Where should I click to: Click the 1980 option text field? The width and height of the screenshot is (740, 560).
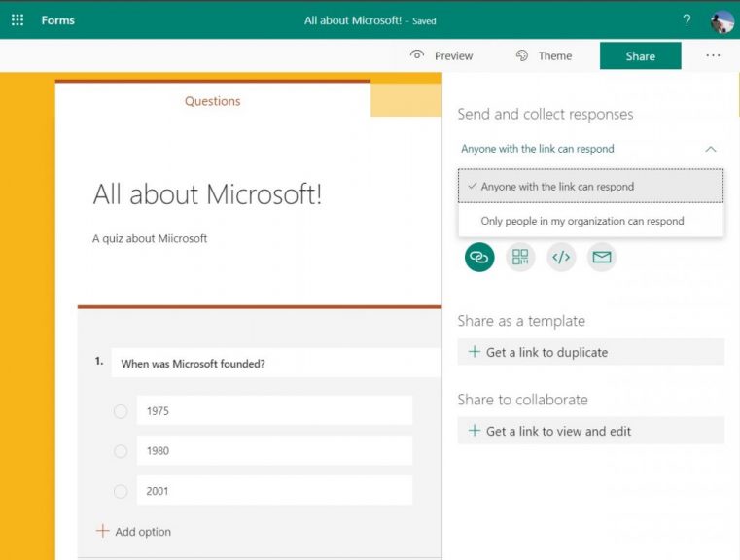tap(274, 450)
